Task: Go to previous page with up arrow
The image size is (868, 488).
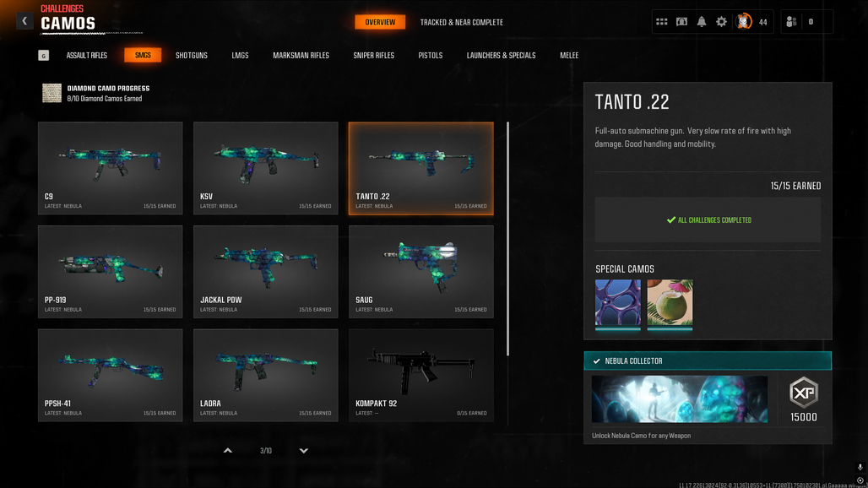Action: [227, 450]
